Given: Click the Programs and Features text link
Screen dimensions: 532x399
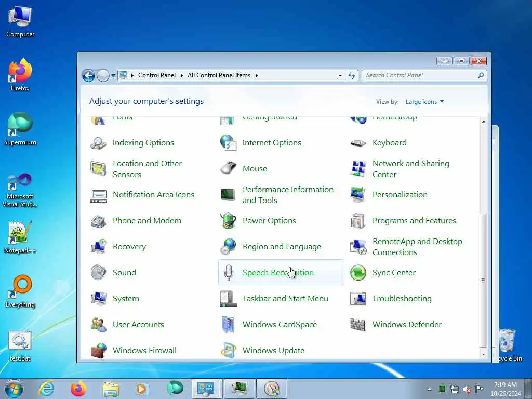Looking at the screenshot, I should [x=414, y=221].
